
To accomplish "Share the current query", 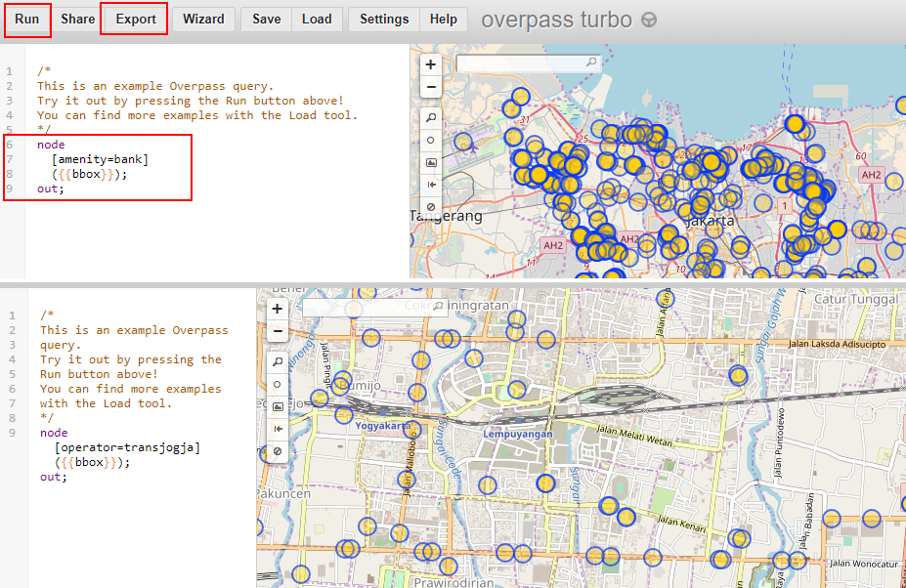I will pyautogui.click(x=77, y=19).
